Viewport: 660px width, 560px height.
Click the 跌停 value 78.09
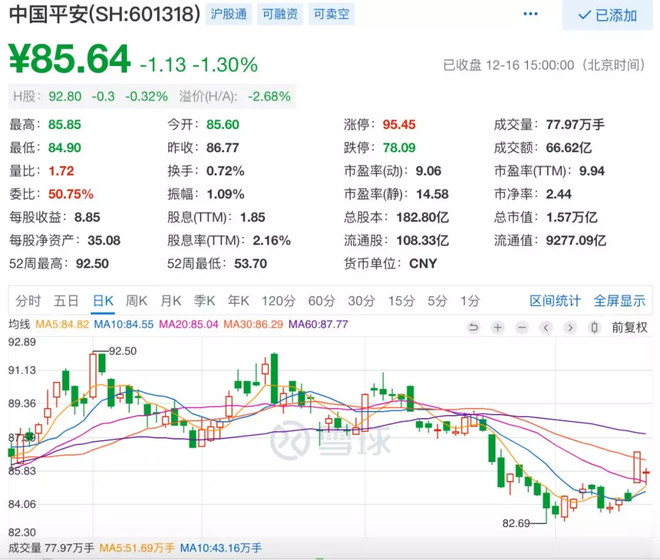point(399,148)
